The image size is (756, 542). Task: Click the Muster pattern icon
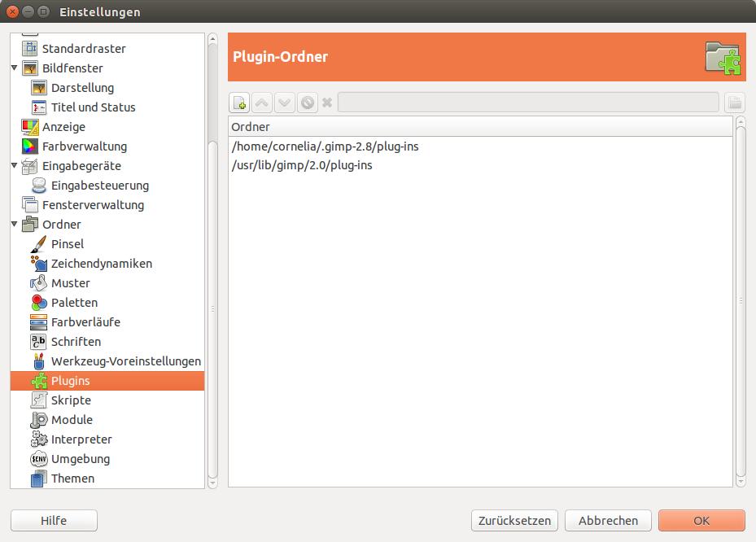coord(39,283)
